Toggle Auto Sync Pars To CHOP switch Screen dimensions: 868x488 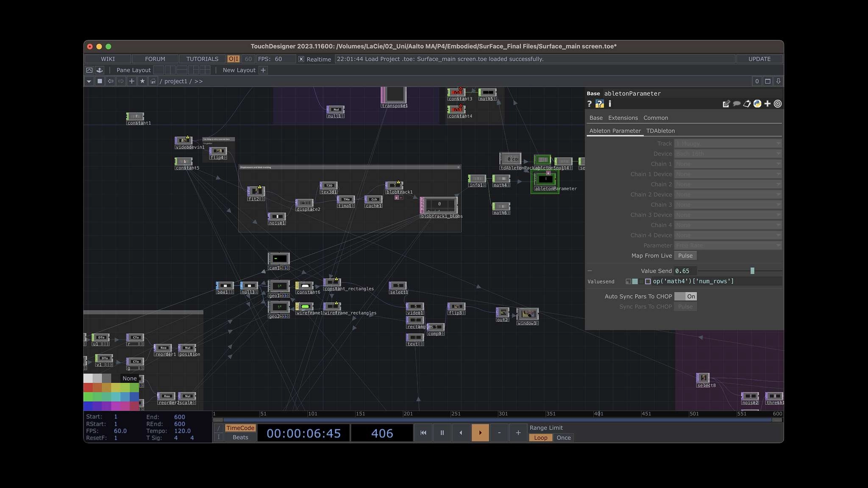(x=685, y=296)
